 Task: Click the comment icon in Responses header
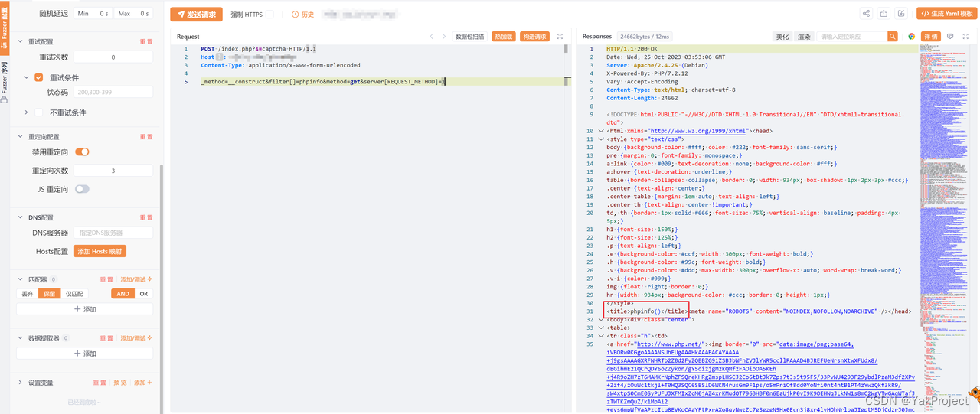click(950, 37)
